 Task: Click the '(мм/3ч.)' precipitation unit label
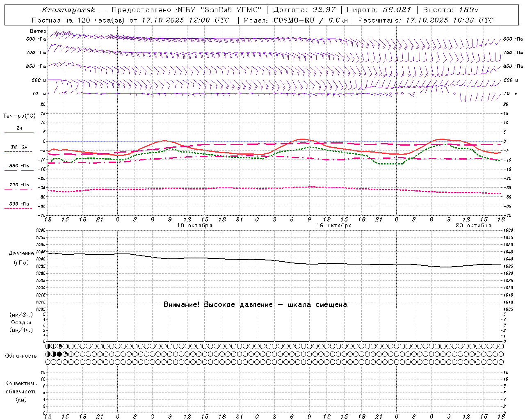(x=21, y=315)
